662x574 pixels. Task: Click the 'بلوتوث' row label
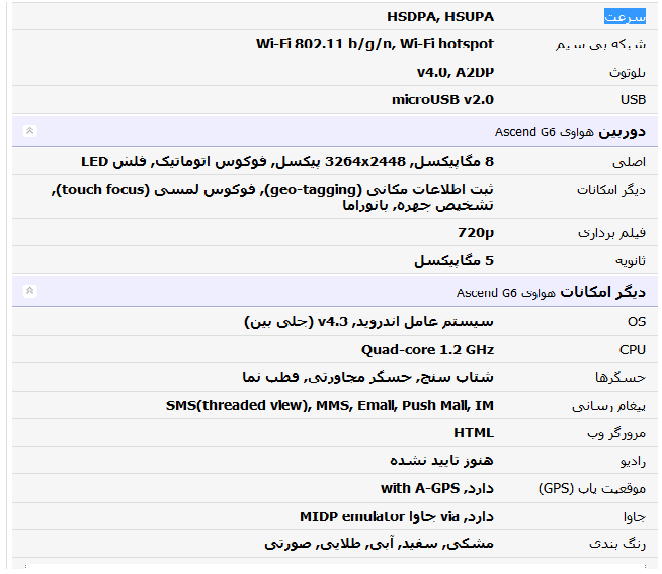tap(627, 73)
